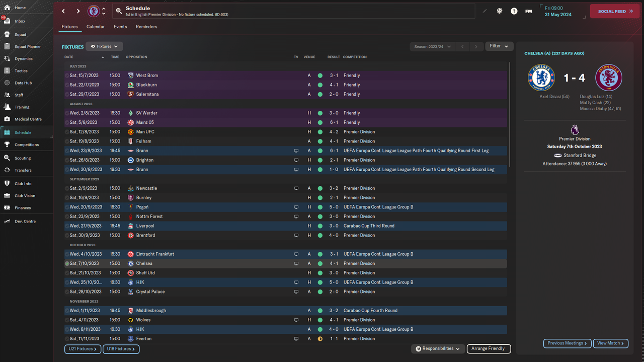Image resolution: width=644 pixels, height=362 pixels.
Task: Open the Season 2023/24 dropdown
Action: pyautogui.click(x=433, y=46)
